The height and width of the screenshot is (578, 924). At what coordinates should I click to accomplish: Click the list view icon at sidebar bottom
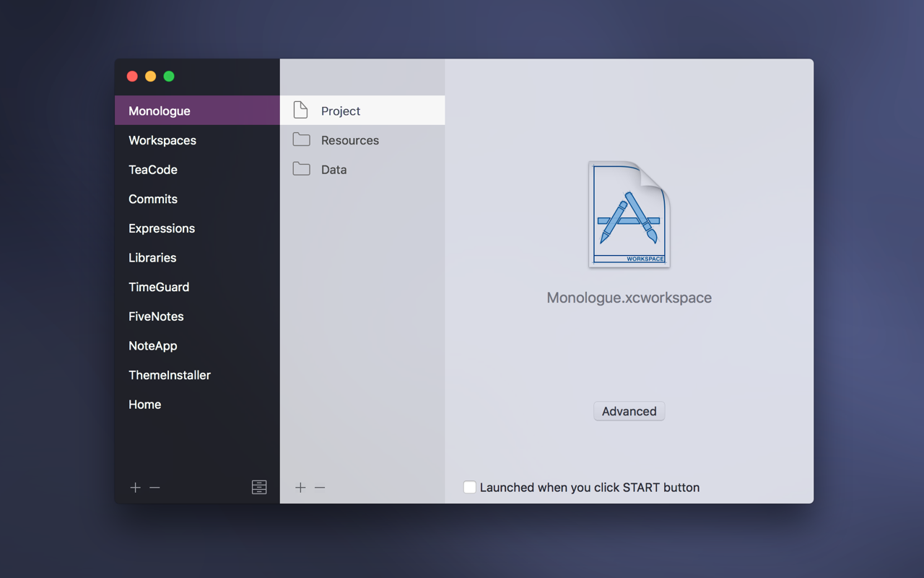pyautogui.click(x=259, y=487)
